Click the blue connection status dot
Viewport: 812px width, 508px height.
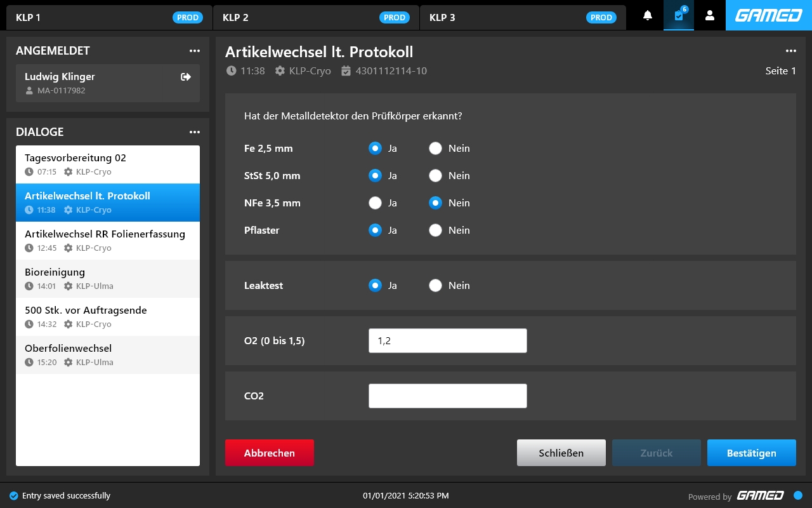[x=798, y=495]
